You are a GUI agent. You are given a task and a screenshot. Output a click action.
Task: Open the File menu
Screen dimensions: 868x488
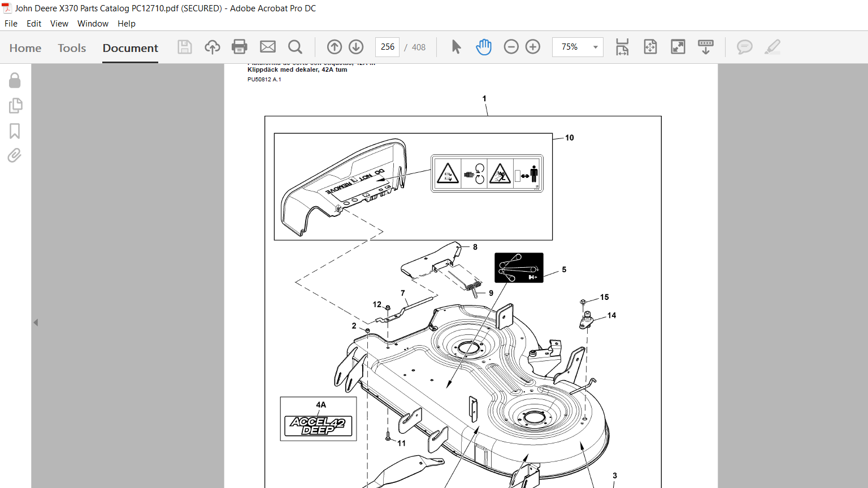[11, 24]
